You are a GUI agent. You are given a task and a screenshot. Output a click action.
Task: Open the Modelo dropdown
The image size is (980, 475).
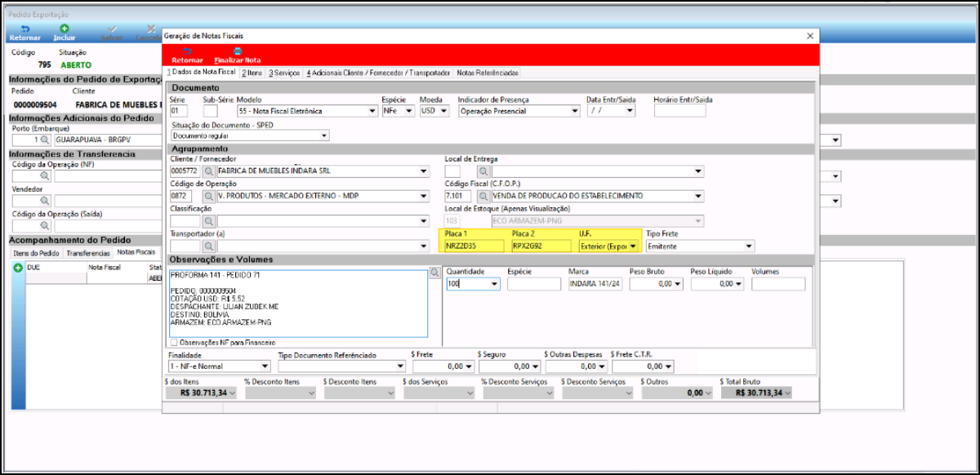(x=372, y=111)
